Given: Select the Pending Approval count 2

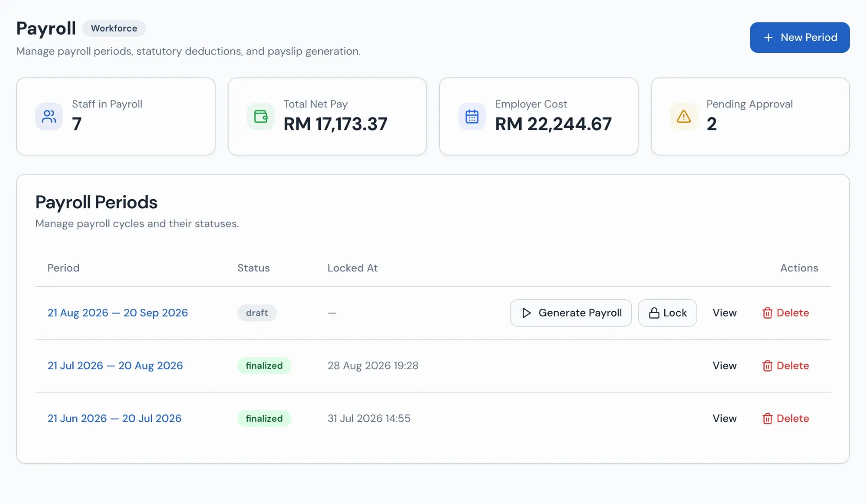Looking at the screenshot, I should click(x=711, y=124).
